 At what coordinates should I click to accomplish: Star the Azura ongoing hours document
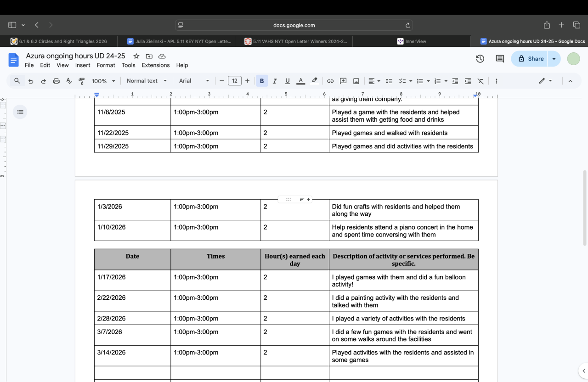tap(136, 56)
